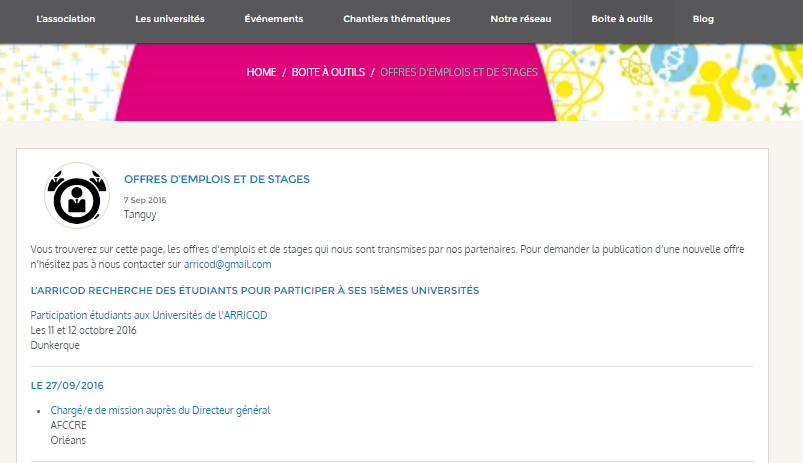Click the arricod@gmail.com email link
Image resolution: width=803 pixels, height=463 pixels.
(x=228, y=265)
